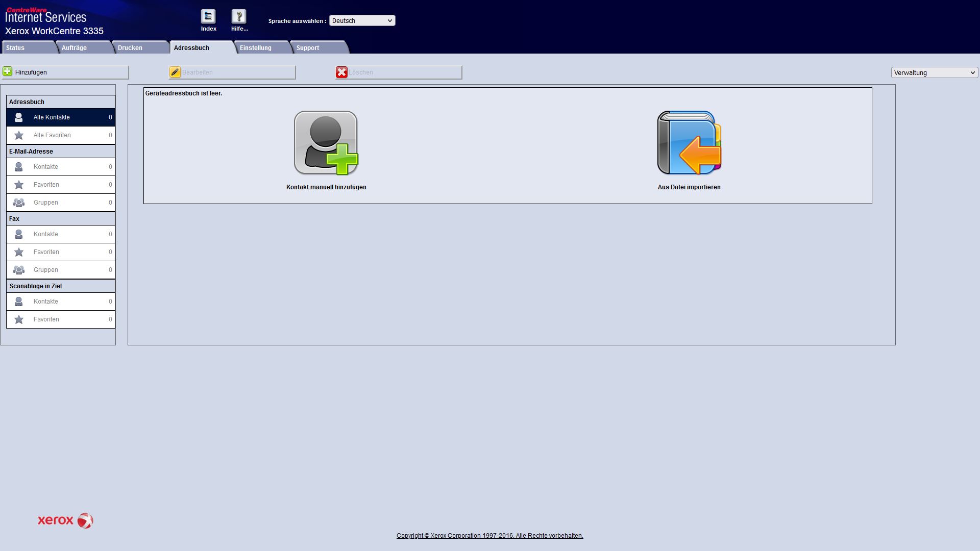Select Alle Favoriten star icon
This screenshot has height=551, width=980.
[19, 135]
